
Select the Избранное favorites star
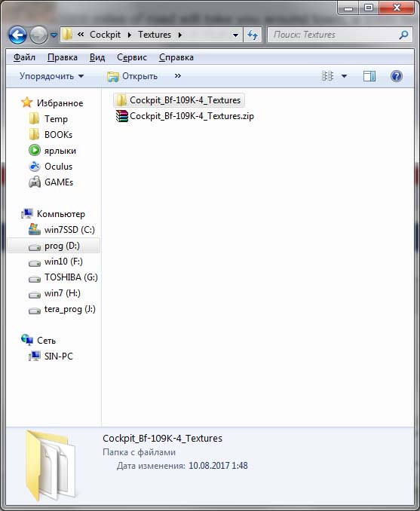26,103
